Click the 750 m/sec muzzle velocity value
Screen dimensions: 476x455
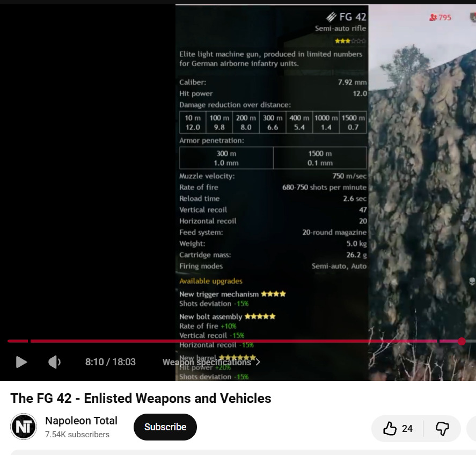[349, 176]
